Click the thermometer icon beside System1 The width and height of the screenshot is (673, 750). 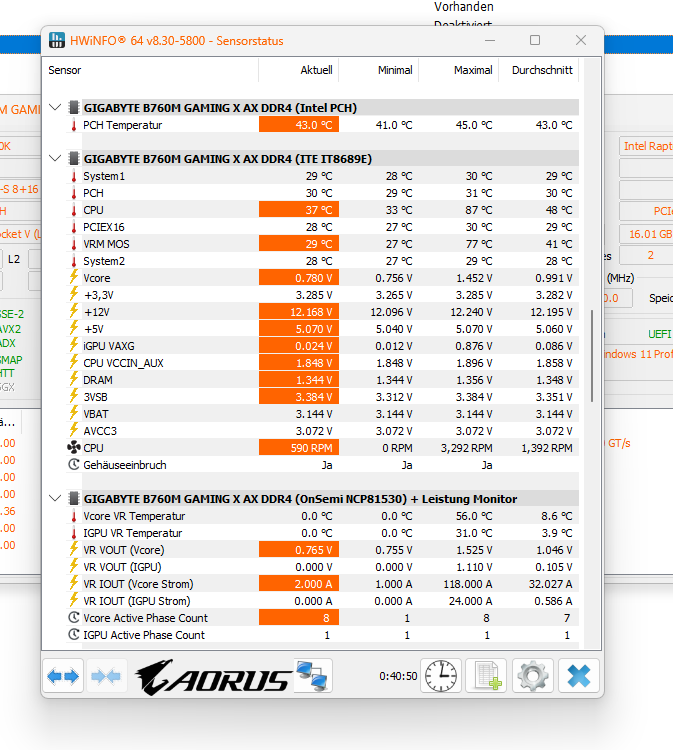pos(74,176)
